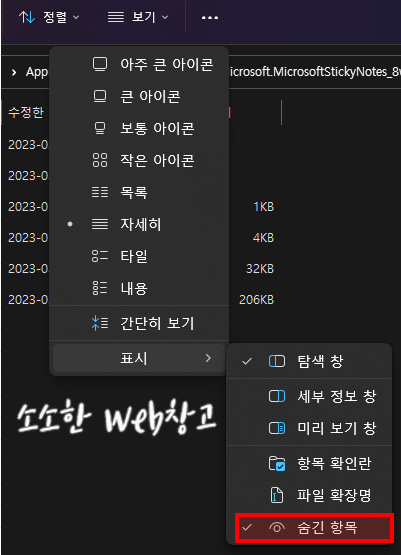Click the sort arrows icon in toolbar
This screenshot has height=555, width=401.
coord(27,17)
